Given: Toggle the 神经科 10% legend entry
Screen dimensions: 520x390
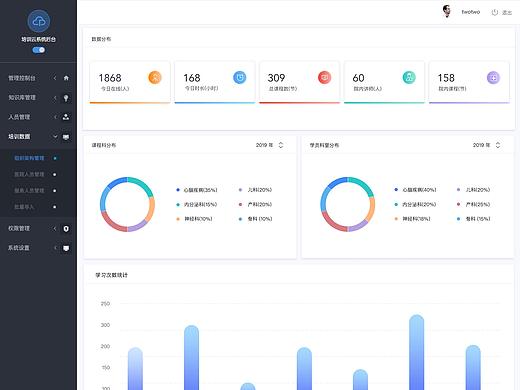Looking at the screenshot, I should [194, 219].
